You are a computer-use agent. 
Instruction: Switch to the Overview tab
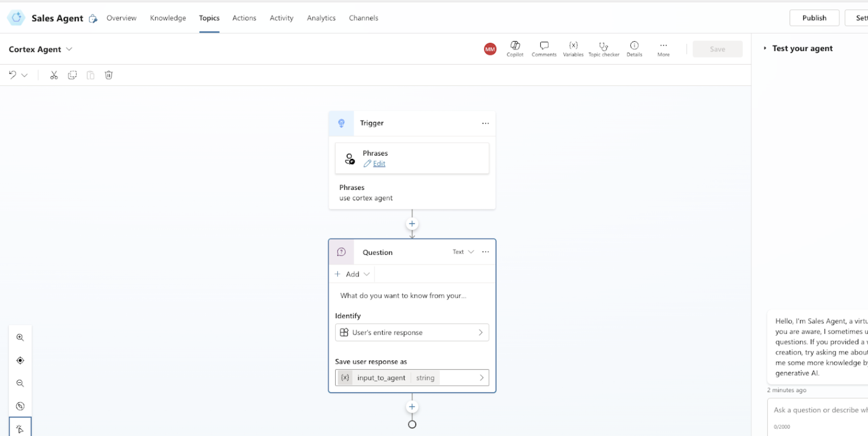(x=121, y=18)
